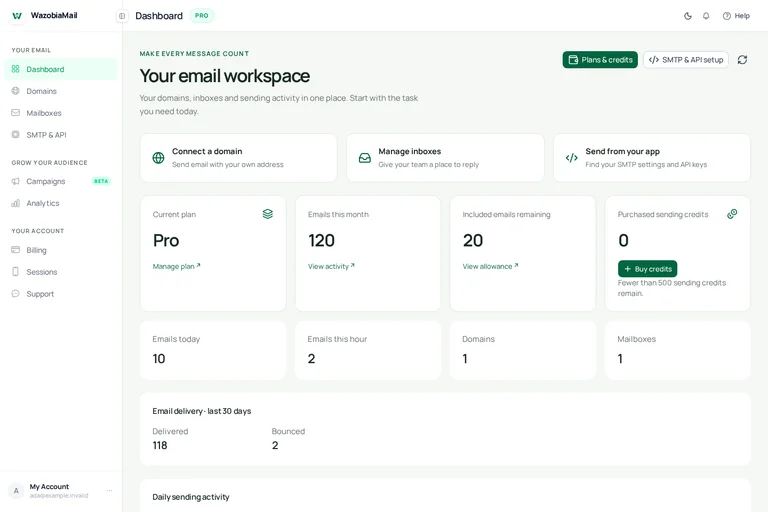Open Mailboxes in the sidebar
Screen dimensions: 768x512
pos(61,113)
